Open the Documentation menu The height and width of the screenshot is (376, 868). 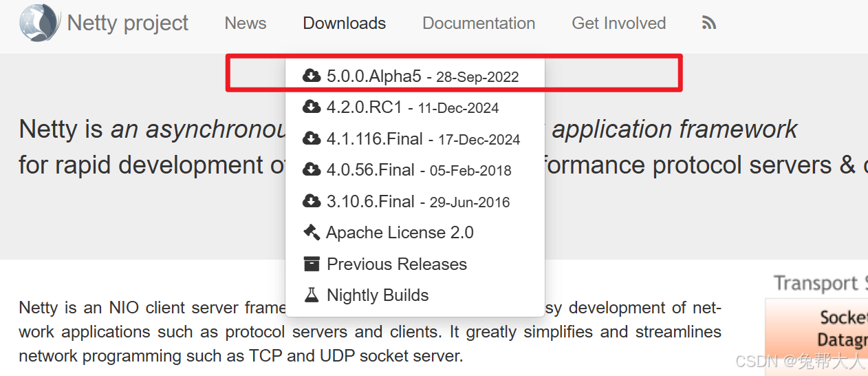(479, 23)
